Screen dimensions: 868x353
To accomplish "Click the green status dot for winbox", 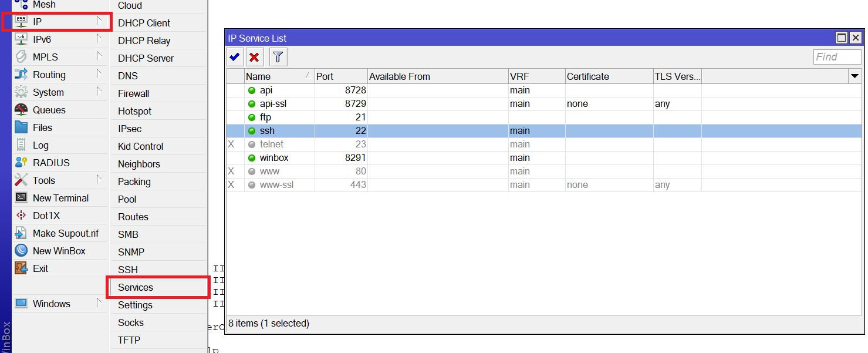I will pos(252,158).
